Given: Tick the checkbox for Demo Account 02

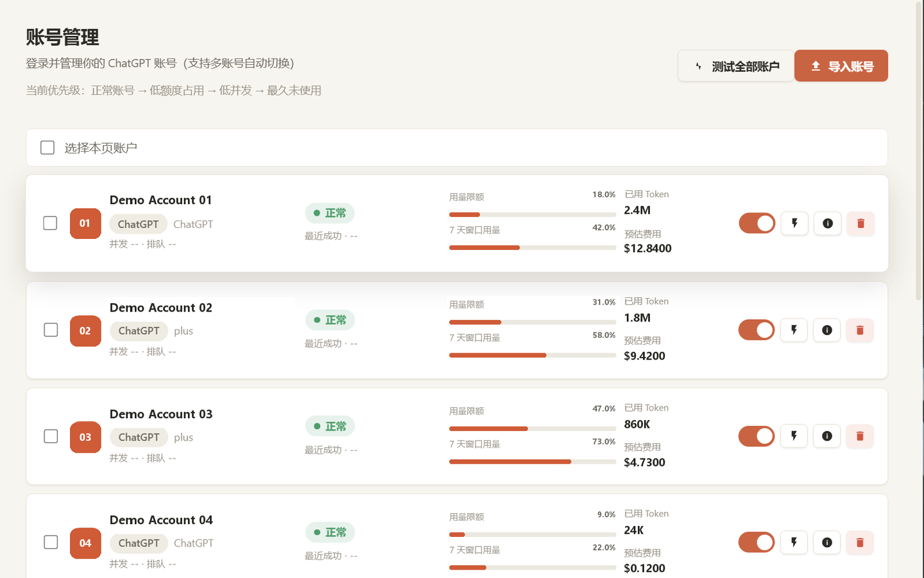Looking at the screenshot, I should coord(51,330).
